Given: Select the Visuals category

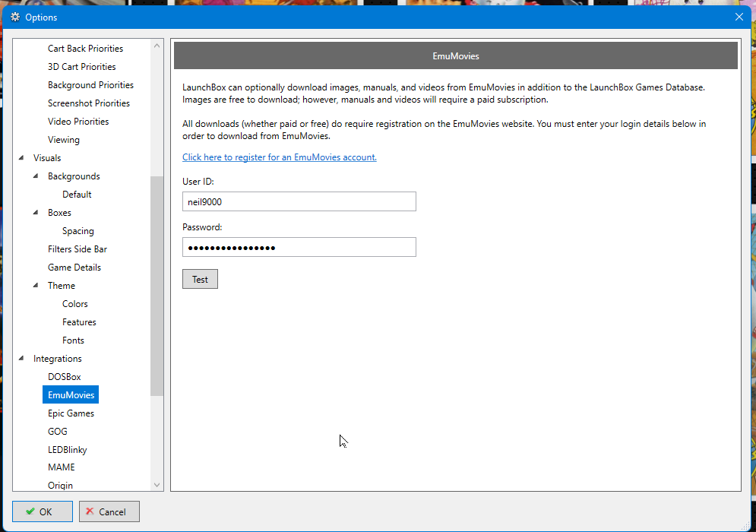Looking at the screenshot, I should pyautogui.click(x=47, y=158).
